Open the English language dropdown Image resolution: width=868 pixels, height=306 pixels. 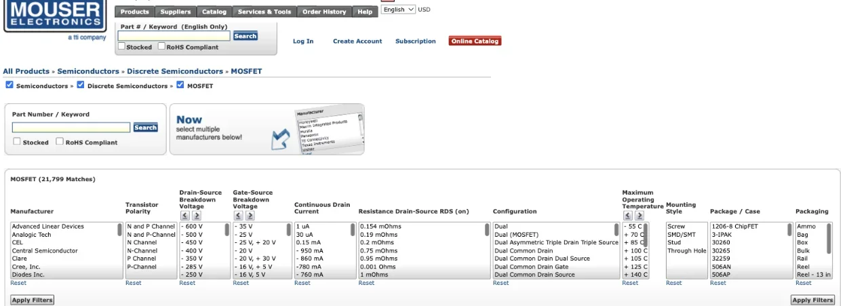click(398, 9)
